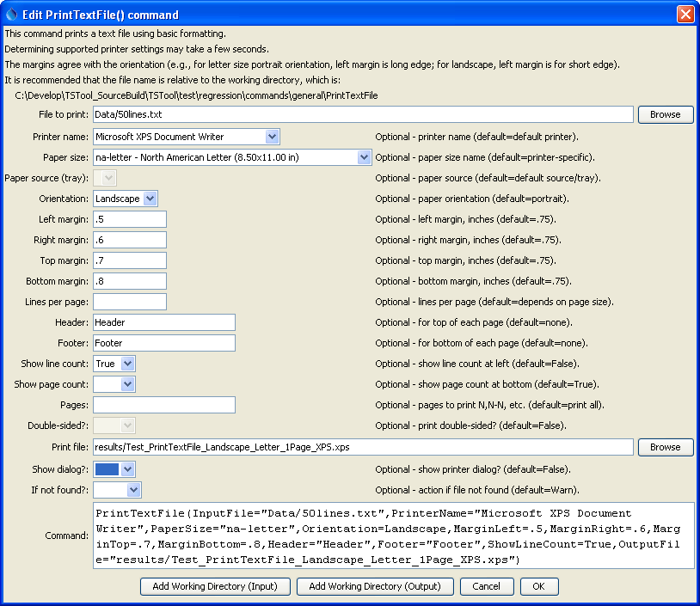
Task: Click inside the Command text area
Action: [394, 536]
